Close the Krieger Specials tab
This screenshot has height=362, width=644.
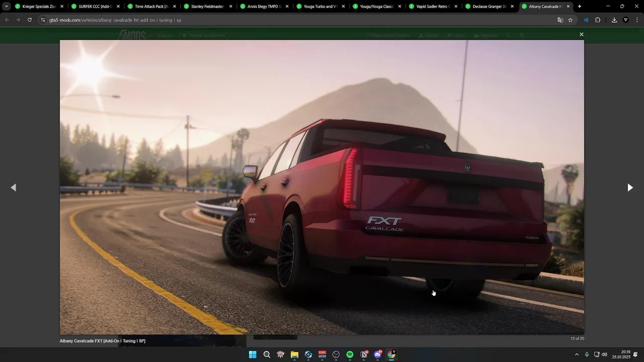tap(62, 7)
